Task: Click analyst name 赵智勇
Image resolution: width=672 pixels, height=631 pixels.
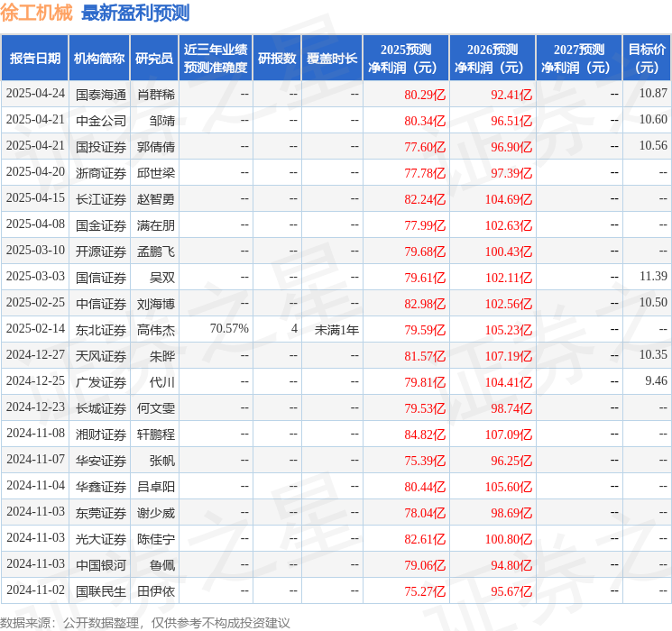Action: click(x=156, y=199)
